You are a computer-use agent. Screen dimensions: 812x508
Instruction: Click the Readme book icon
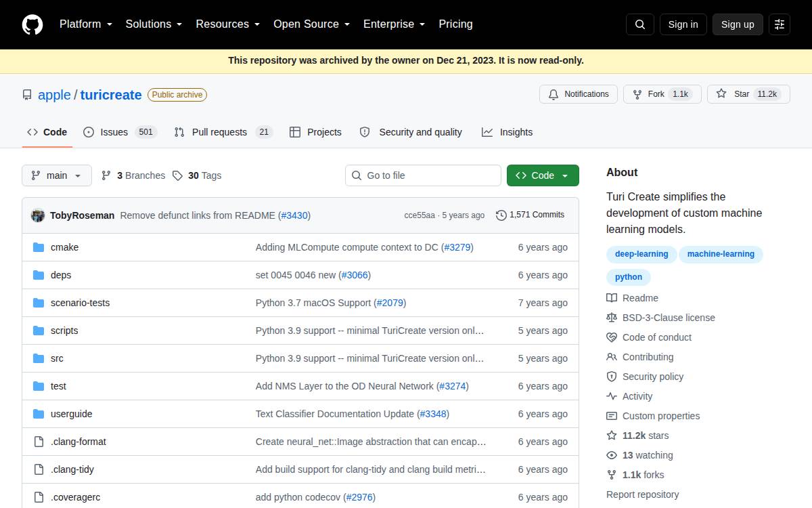click(x=612, y=298)
